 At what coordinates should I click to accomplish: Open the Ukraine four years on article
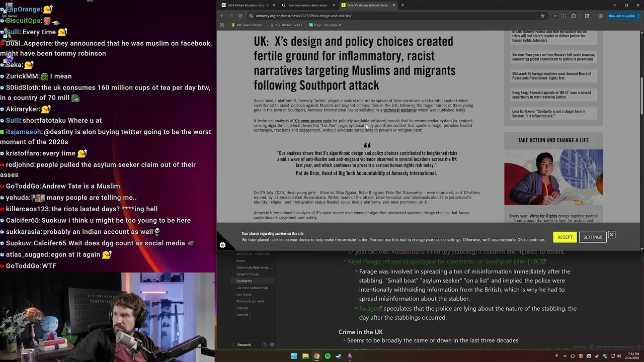[x=553, y=57]
